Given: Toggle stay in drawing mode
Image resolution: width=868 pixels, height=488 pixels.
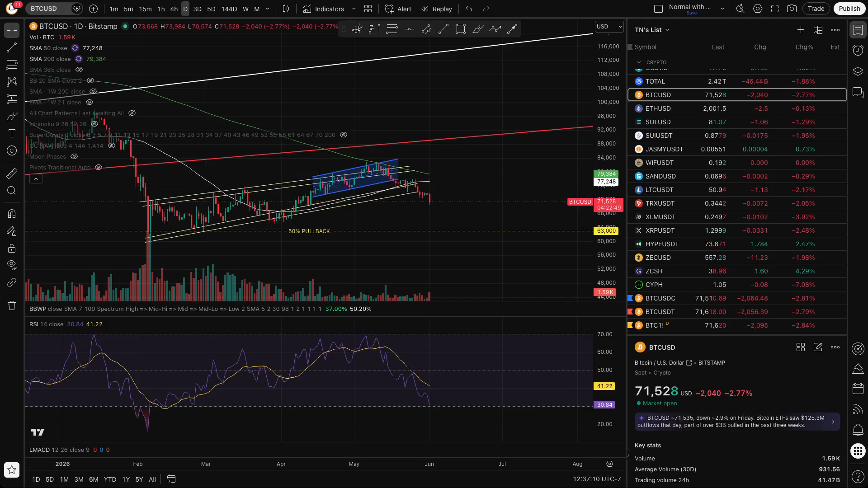Looking at the screenshot, I should coord(12,231).
